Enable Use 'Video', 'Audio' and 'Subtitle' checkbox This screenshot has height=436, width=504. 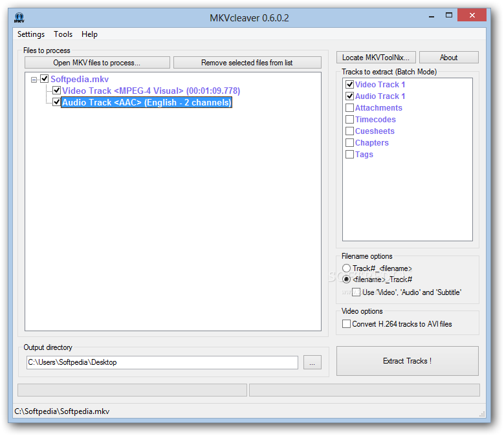(x=356, y=292)
